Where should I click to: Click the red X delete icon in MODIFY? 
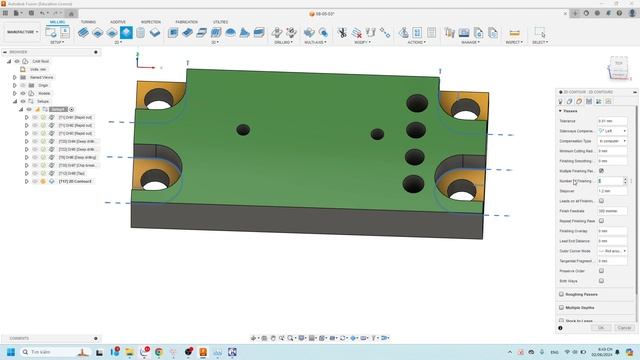tap(357, 32)
